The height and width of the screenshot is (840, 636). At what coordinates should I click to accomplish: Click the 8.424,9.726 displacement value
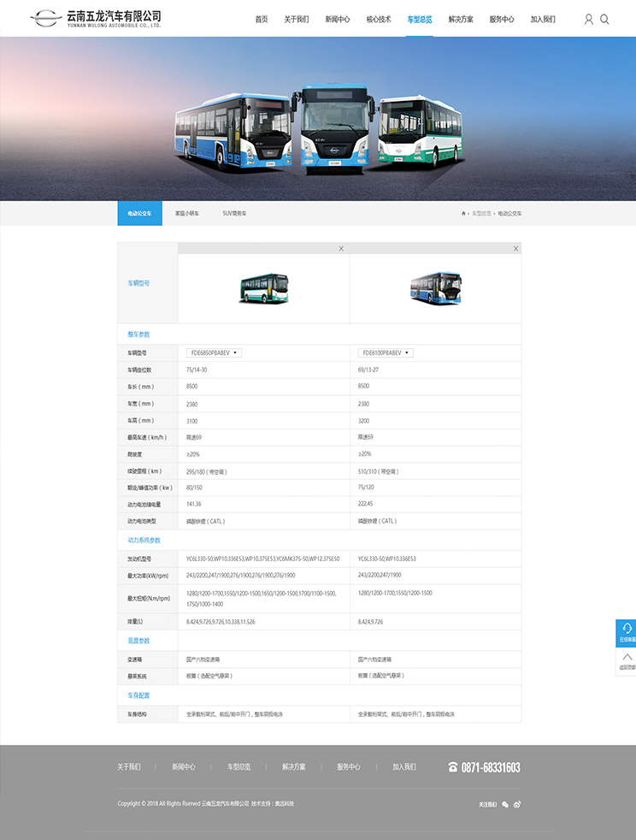tap(370, 622)
